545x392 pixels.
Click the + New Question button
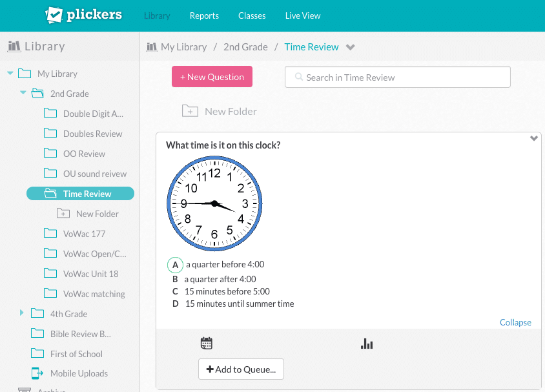[x=212, y=76]
